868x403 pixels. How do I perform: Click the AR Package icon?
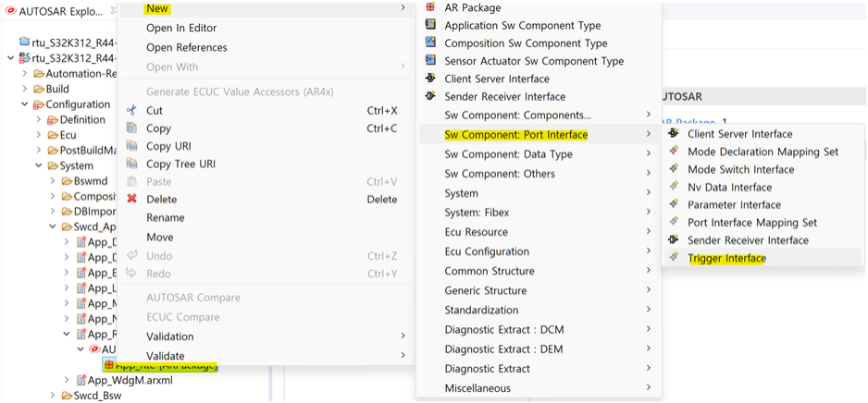coord(430,7)
